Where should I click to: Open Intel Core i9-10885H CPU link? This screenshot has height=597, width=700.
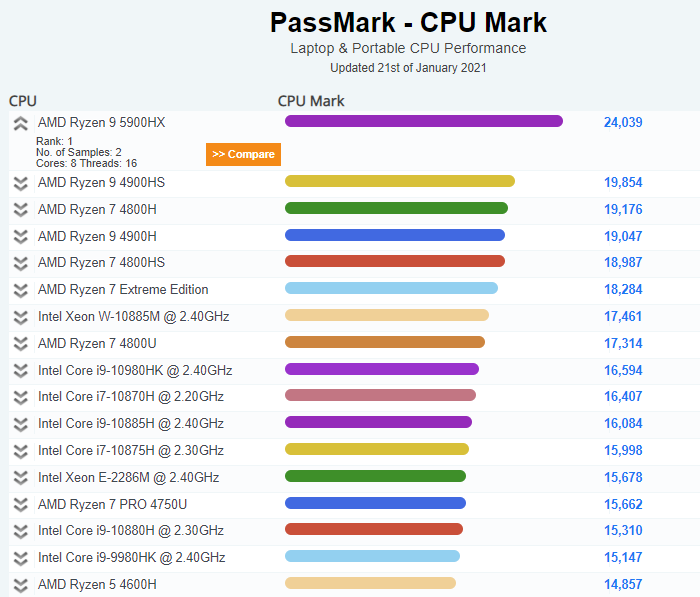point(131,423)
